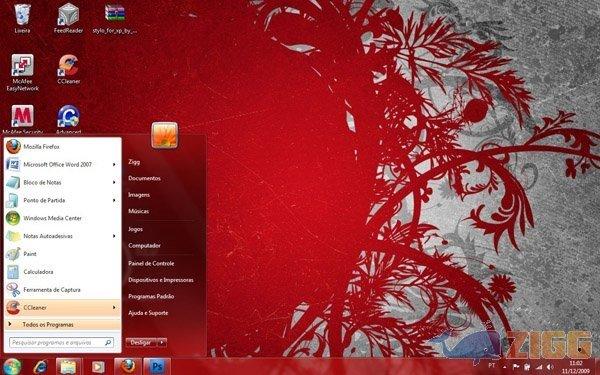Expand Notas Autoadesivas jump list arrow
This screenshot has height=375, width=600.
(114, 236)
